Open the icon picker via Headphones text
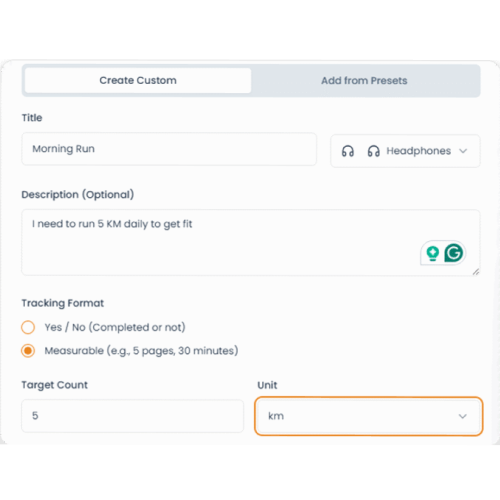The image size is (500, 500). pyautogui.click(x=419, y=151)
